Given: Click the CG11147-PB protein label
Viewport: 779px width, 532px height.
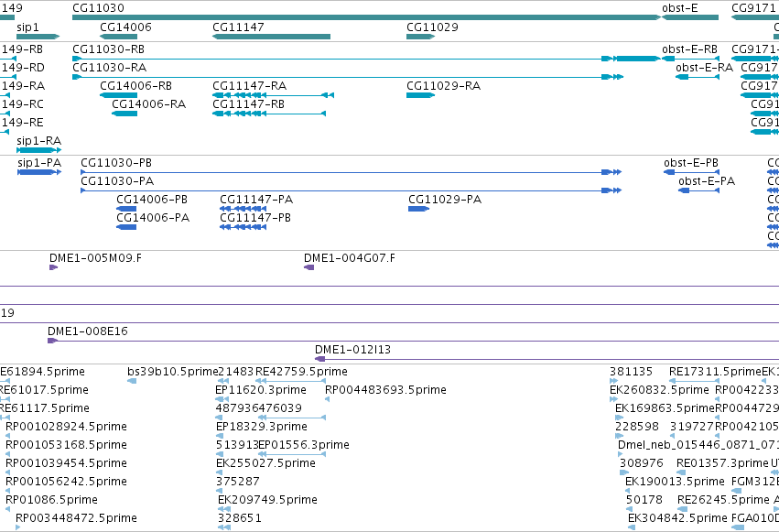Looking at the screenshot, I should pos(255,218).
